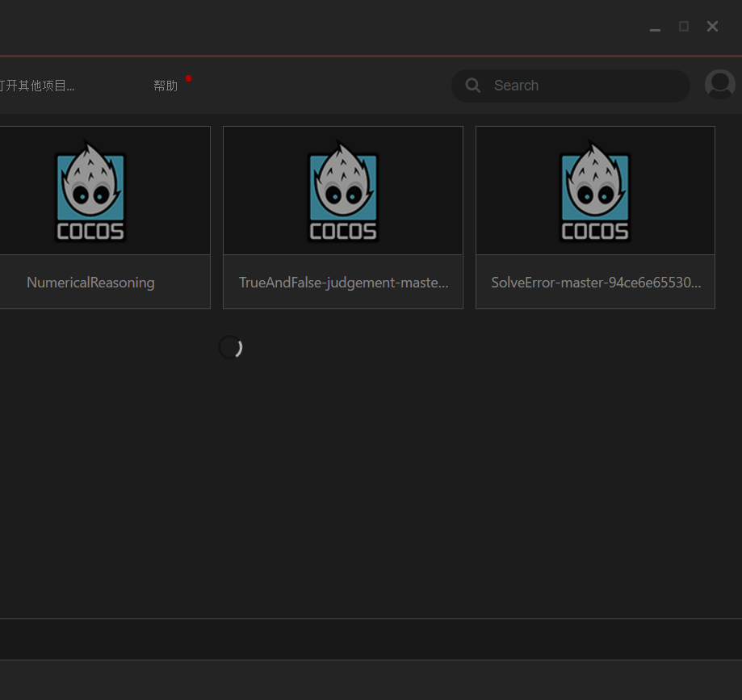Close the Cocos dashboard window
The image size is (742, 700).
pos(713,27)
